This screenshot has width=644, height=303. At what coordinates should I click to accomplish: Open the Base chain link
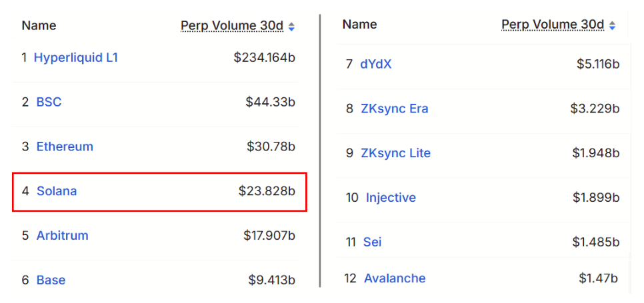click(51, 280)
